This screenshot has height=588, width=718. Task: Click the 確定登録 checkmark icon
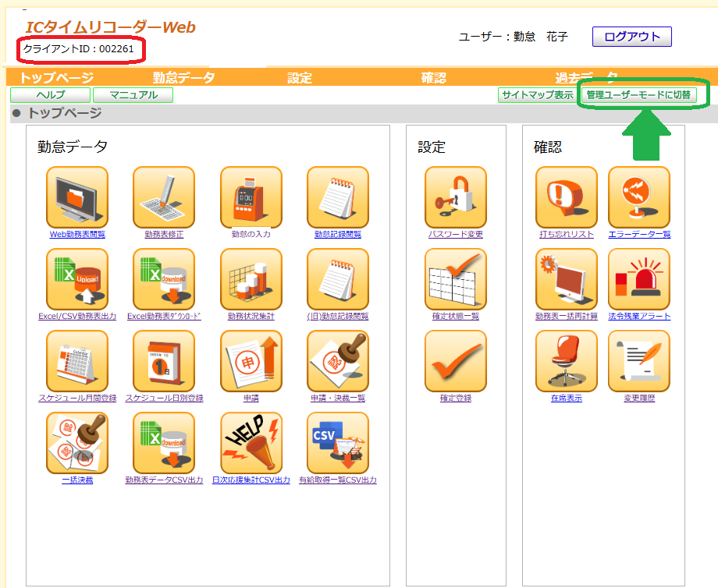tap(455, 361)
